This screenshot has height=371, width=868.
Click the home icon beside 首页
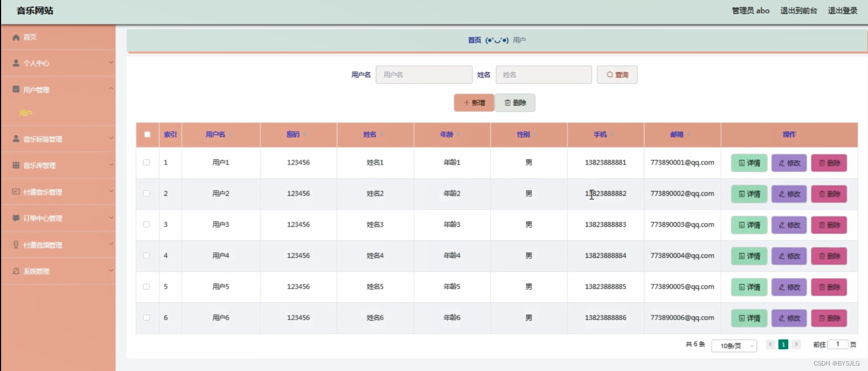click(x=16, y=37)
